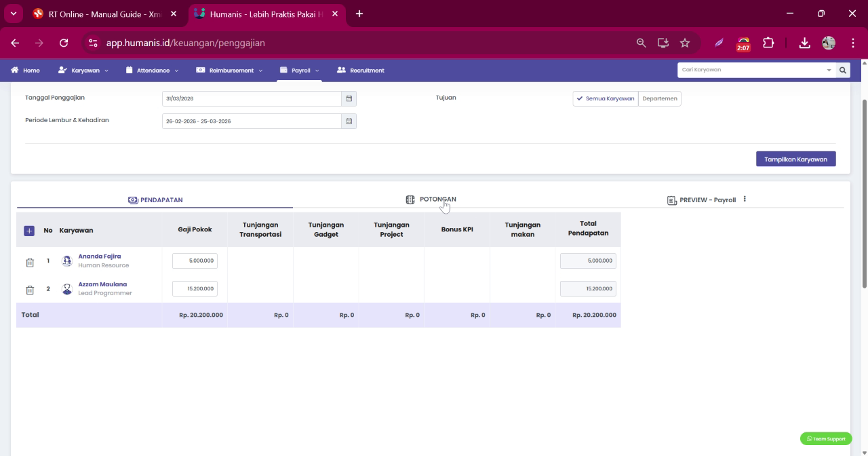
Task: Click the blue plus add-column icon
Action: (x=29, y=231)
